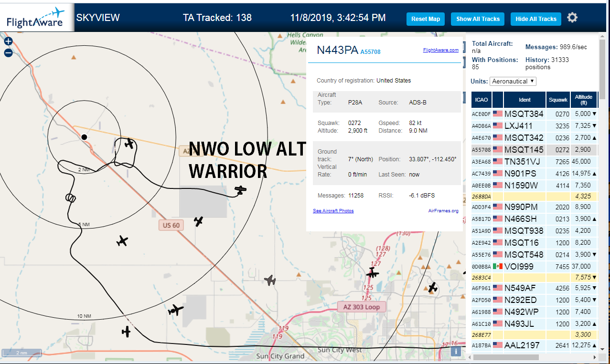Click the SKYVIEW header title
Image resolution: width=610 pixels, height=364 pixels.
coord(98,18)
